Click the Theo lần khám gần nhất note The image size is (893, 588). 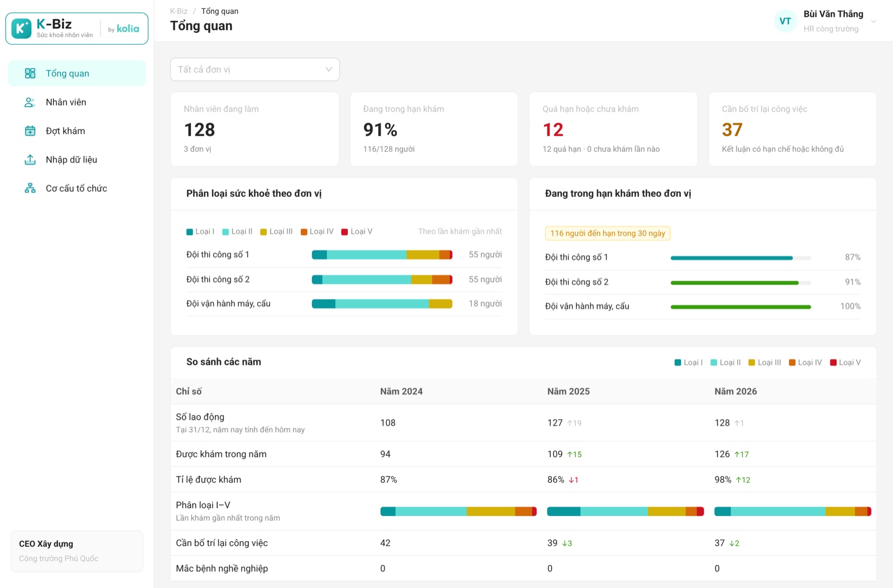click(x=460, y=232)
